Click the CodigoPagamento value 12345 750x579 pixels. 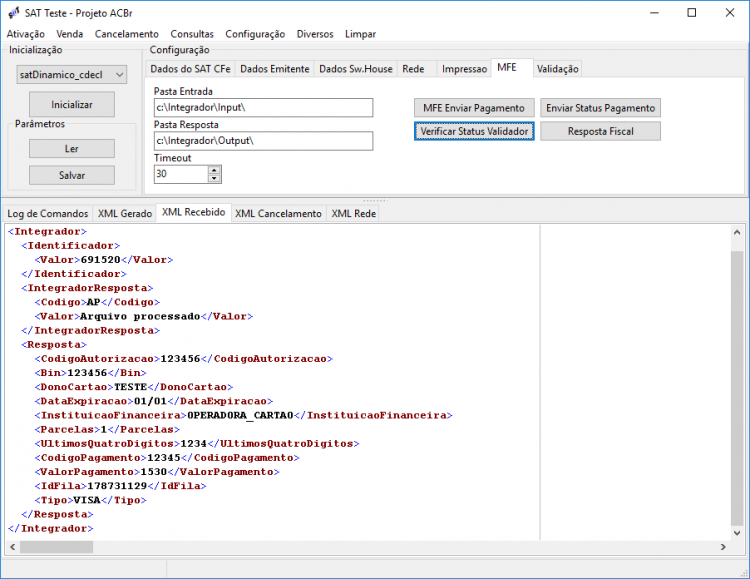tap(164, 458)
